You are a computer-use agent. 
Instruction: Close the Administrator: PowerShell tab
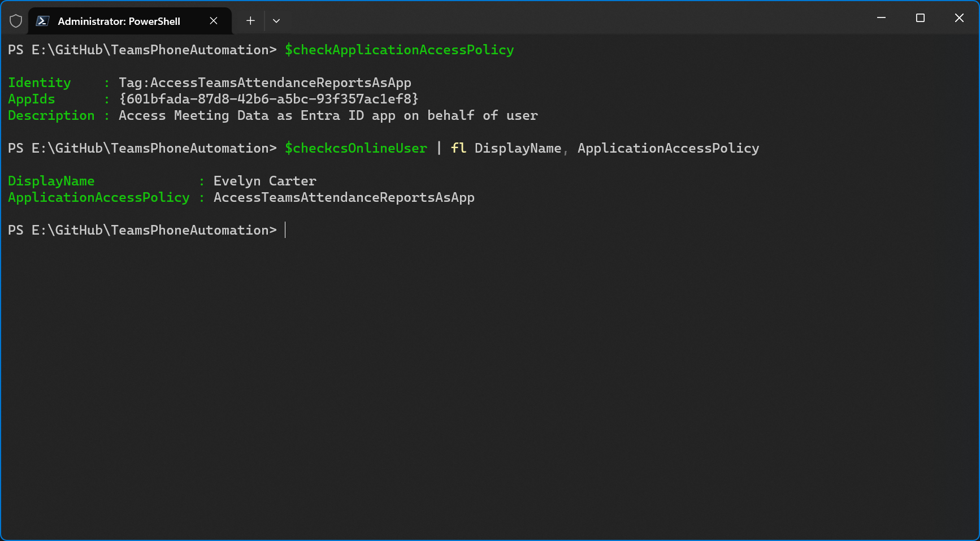(x=214, y=21)
